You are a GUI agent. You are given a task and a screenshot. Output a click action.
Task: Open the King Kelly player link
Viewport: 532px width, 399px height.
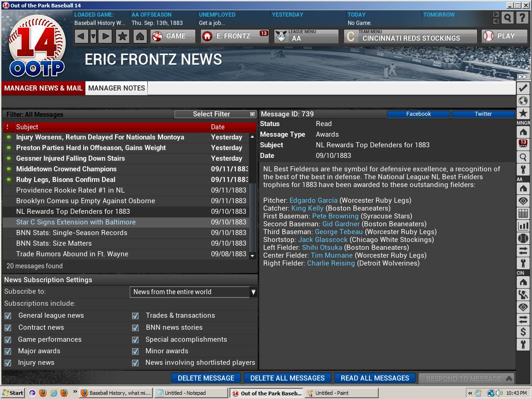[x=307, y=208]
